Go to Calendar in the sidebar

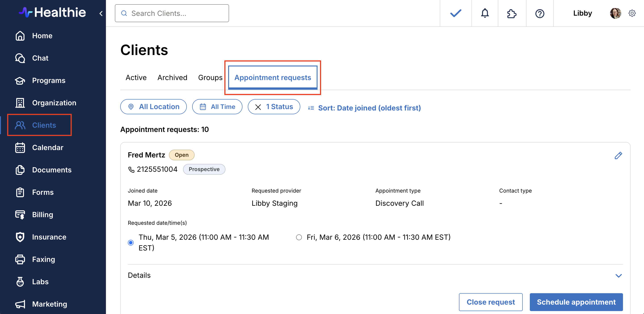[48, 147]
